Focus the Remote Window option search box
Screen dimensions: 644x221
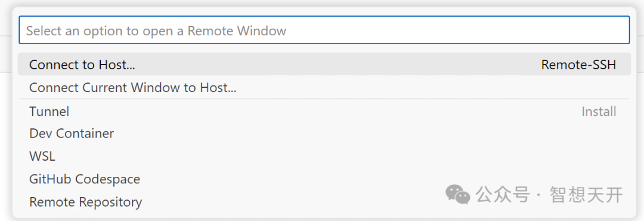(324, 30)
